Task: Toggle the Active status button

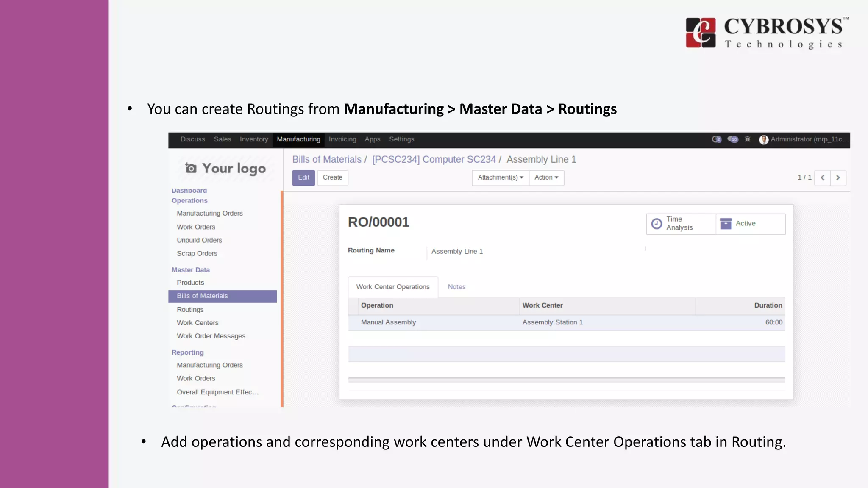Action: (750, 224)
